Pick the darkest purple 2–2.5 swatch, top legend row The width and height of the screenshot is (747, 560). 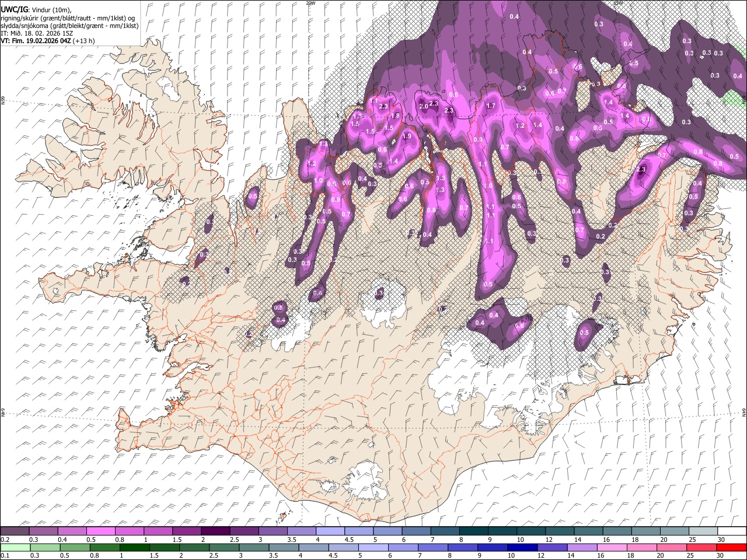(215, 531)
